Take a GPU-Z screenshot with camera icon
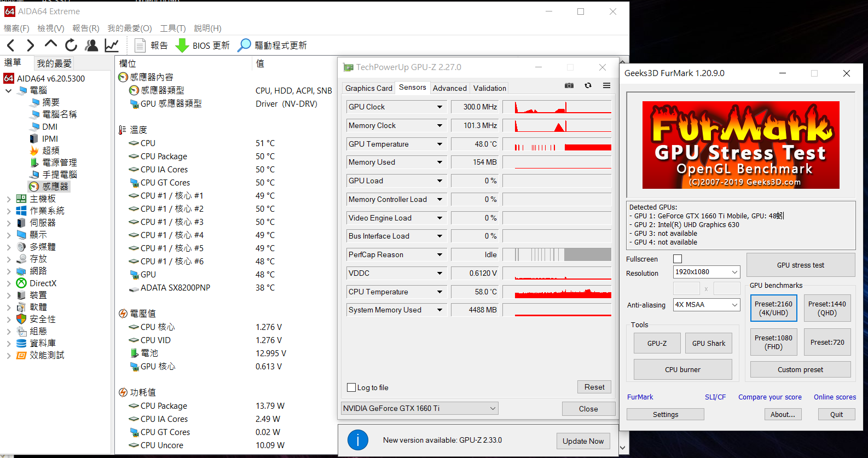The width and height of the screenshot is (868, 458). [569, 85]
